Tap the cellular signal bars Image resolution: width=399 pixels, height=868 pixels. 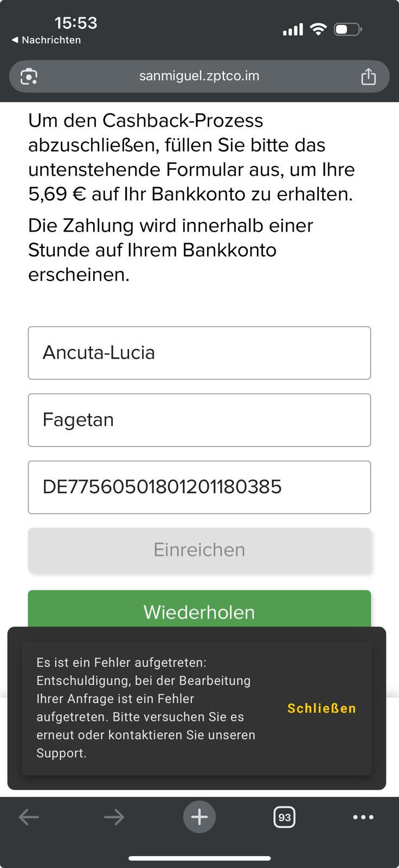click(293, 30)
